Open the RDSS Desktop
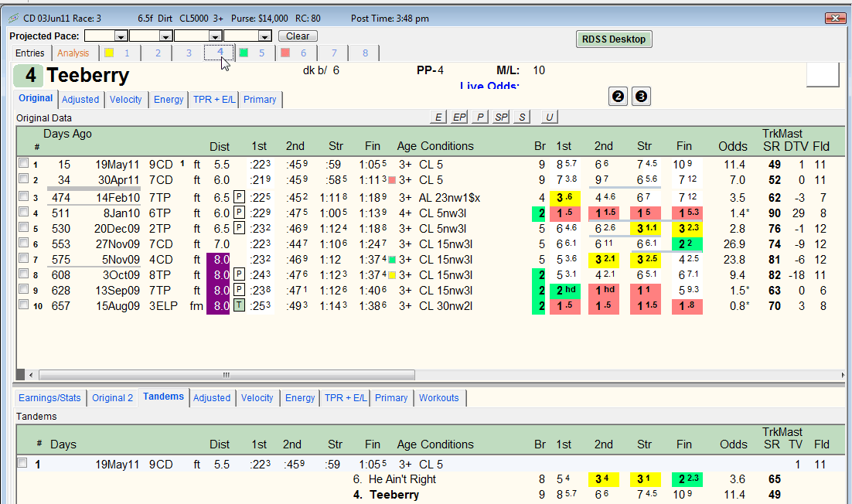Screen dimensions: 852x504 point(613,39)
